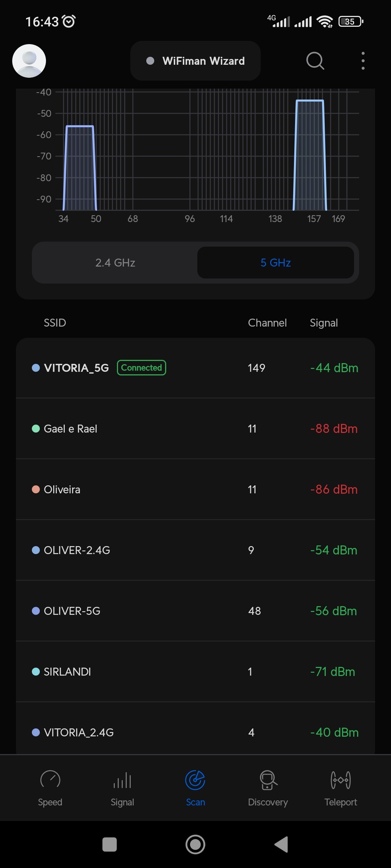Viewport: 391px width, 868px height.
Task: Tap the search magnifier icon
Action: (315, 61)
